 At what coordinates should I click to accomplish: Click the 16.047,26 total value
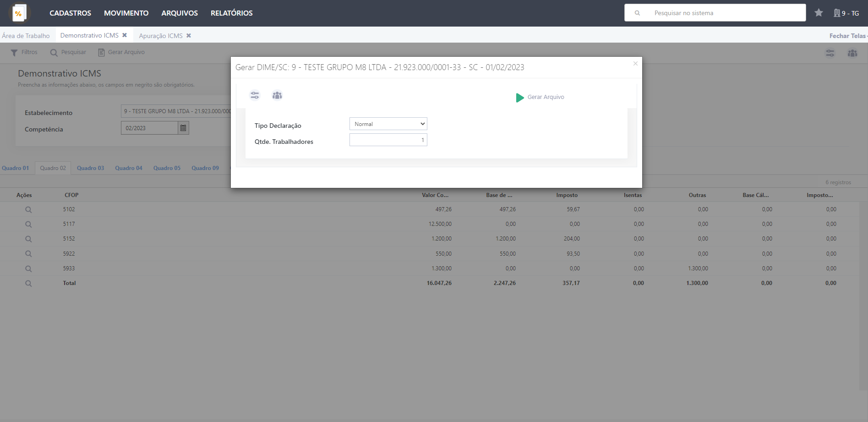(x=439, y=283)
